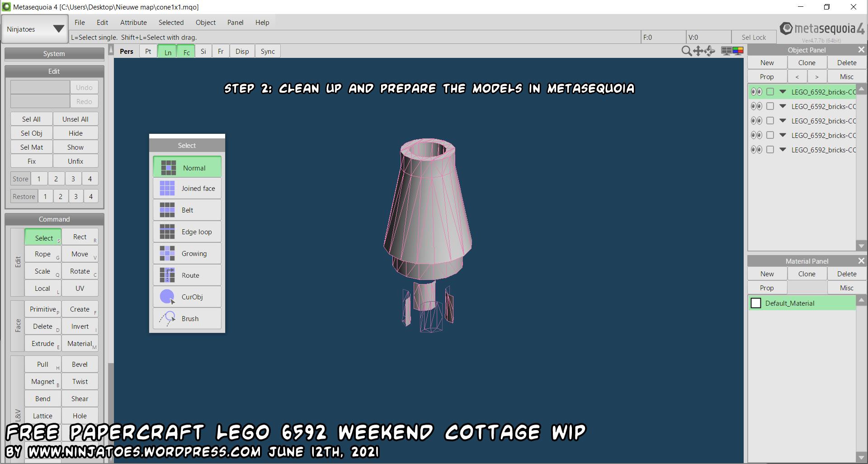Open the File menu
The image size is (868, 464).
coord(80,22)
